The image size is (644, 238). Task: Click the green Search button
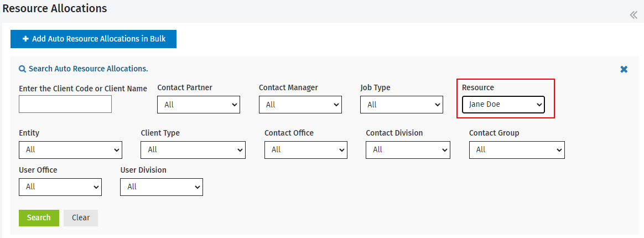pos(39,218)
